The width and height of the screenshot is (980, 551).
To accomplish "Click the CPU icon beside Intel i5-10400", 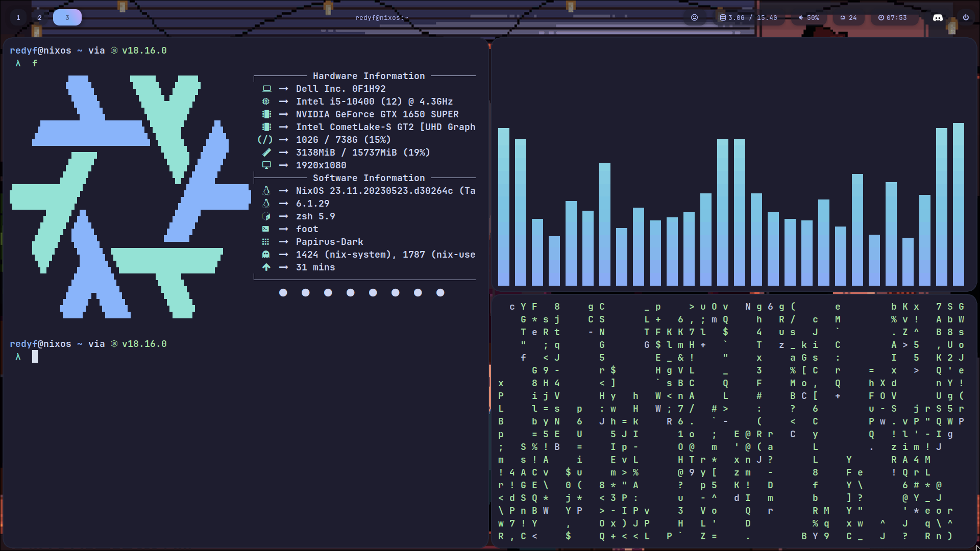I will [266, 102].
